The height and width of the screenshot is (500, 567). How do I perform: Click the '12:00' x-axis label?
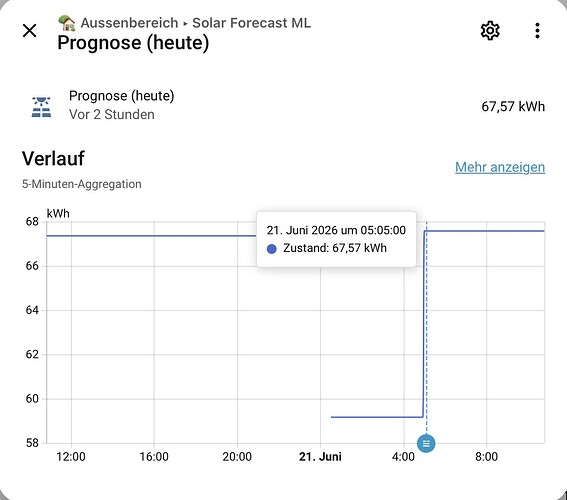coord(71,457)
